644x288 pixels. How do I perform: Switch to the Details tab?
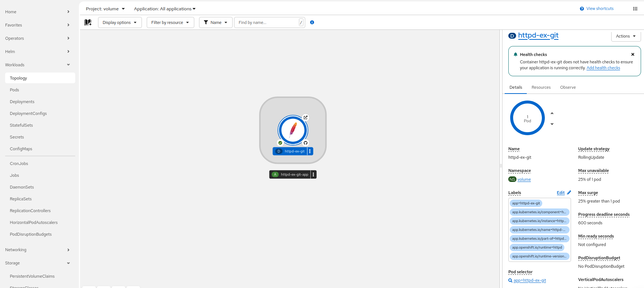click(x=516, y=87)
